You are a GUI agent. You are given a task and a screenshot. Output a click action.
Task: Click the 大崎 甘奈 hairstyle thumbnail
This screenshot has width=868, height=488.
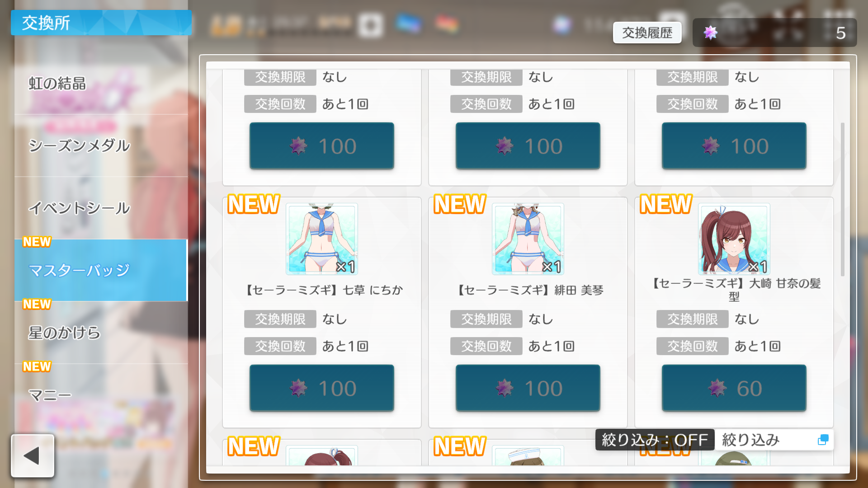(734, 239)
